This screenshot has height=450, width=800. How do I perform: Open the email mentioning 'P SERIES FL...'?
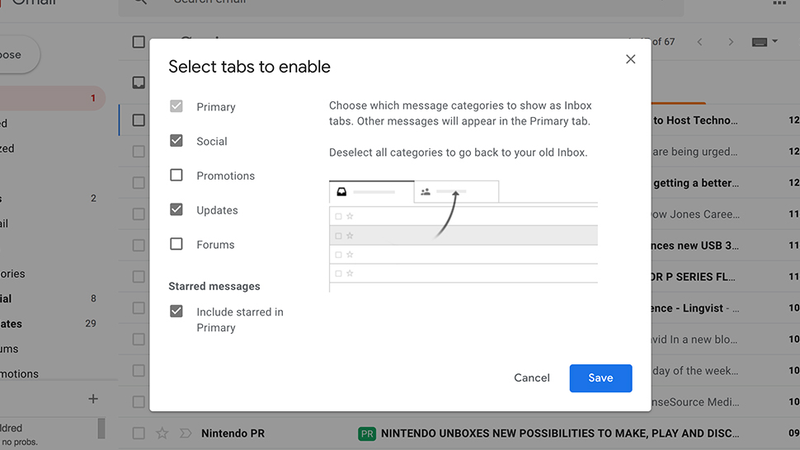[x=694, y=277]
